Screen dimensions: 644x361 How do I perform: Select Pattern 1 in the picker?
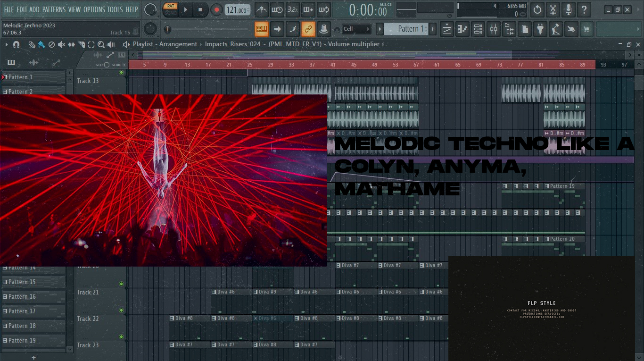tap(34, 77)
